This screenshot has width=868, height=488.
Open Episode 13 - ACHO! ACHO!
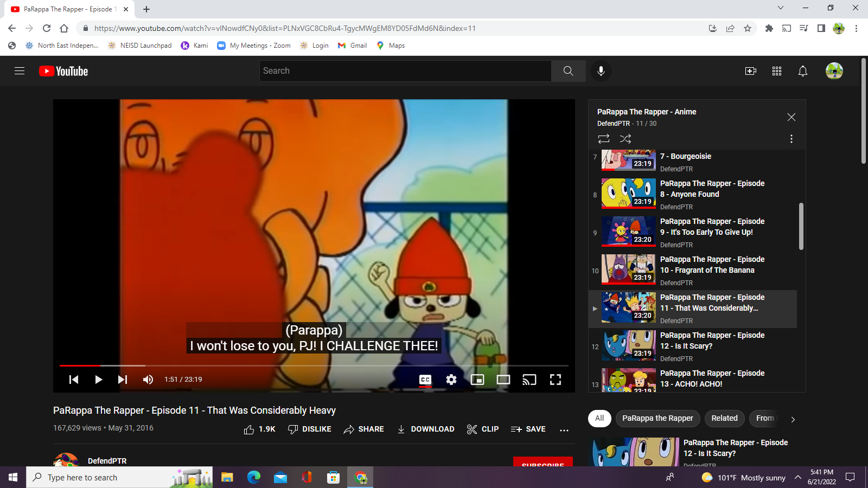pyautogui.click(x=693, y=380)
